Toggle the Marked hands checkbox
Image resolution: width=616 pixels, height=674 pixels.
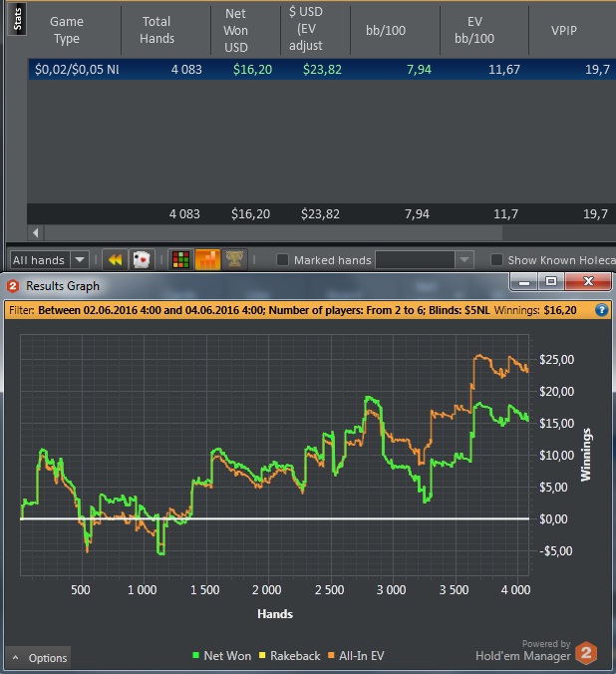coord(282,259)
